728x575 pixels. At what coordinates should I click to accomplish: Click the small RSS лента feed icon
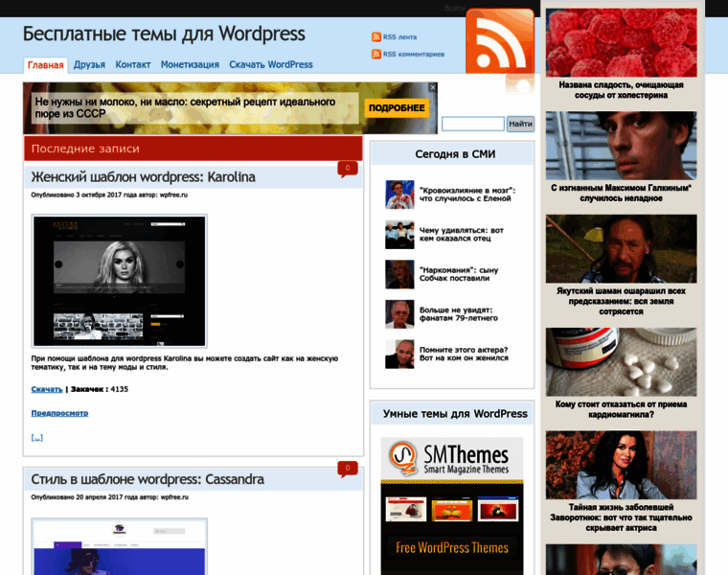[376, 37]
